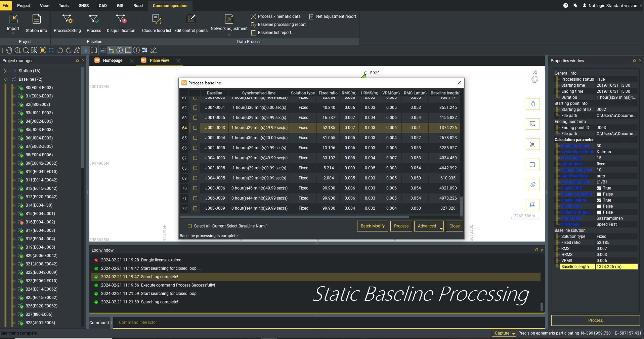This screenshot has width=644, height=339.
Task: Click the measure angle distance tool icon
Action: click(153, 50)
